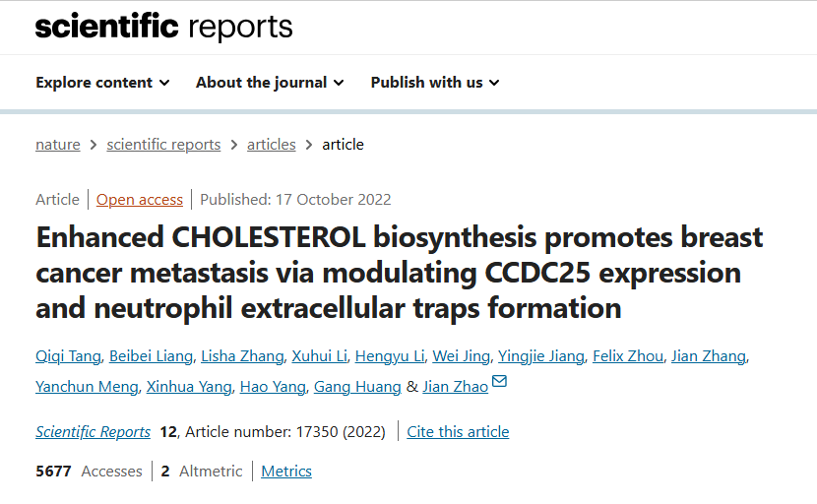Expand the Explore content menu

click(102, 83)
